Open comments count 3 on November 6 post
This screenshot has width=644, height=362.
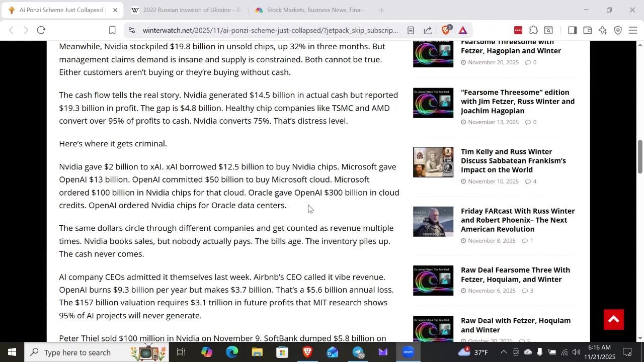528,291
